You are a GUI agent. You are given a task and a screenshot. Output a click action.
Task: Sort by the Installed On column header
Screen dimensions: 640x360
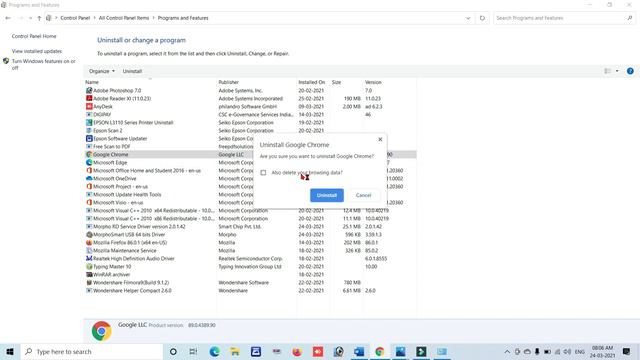[x=311, y=82]
